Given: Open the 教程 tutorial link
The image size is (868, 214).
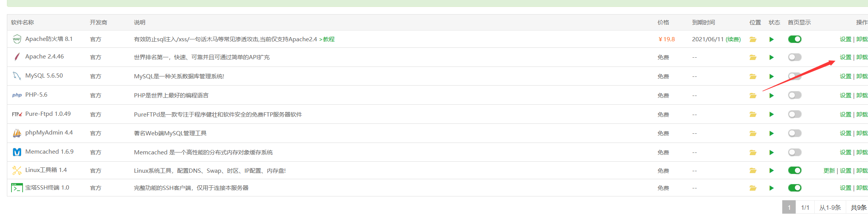Looking at the screenshot, I should pyautogui.click(x=329, y=39).
